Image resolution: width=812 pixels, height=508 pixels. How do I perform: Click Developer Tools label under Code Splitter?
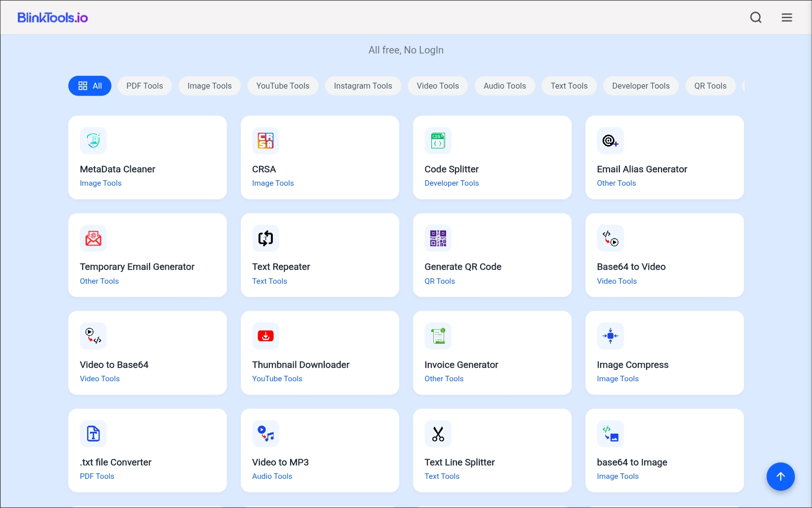(x=452, y=183)
